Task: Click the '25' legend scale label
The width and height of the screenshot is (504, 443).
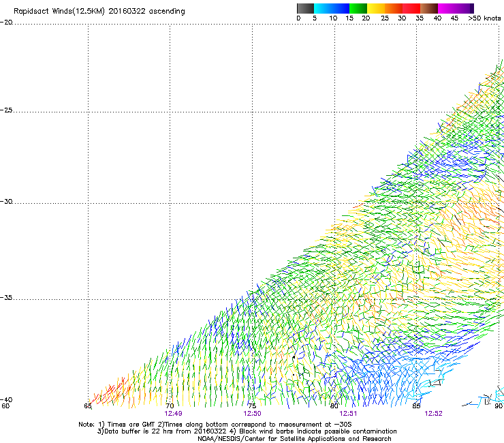Action: [x=385, y=18]
